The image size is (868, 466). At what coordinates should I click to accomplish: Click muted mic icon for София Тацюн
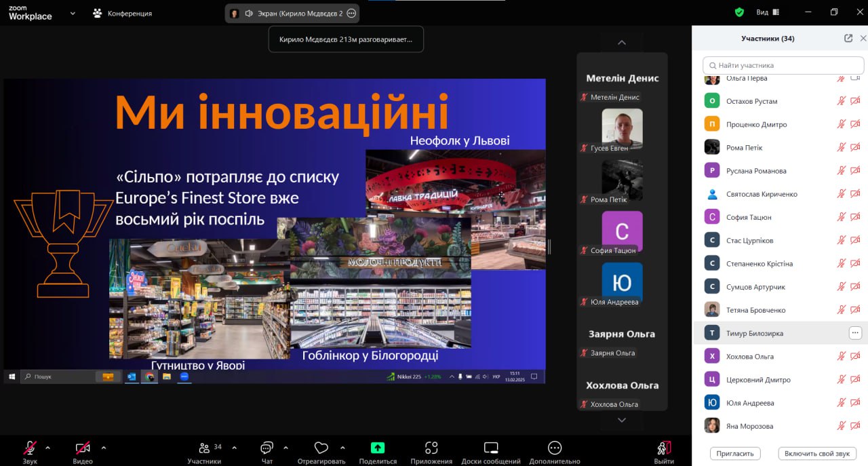(841, 217)
